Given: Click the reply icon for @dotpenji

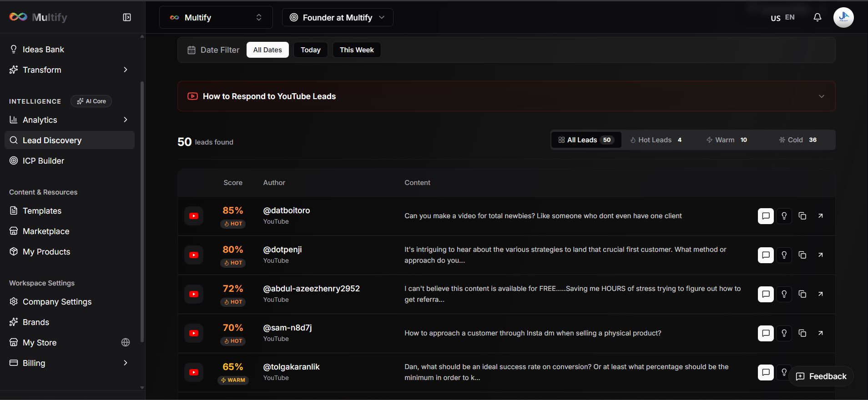Looking at the screenshot, I should tap(766, 255).
